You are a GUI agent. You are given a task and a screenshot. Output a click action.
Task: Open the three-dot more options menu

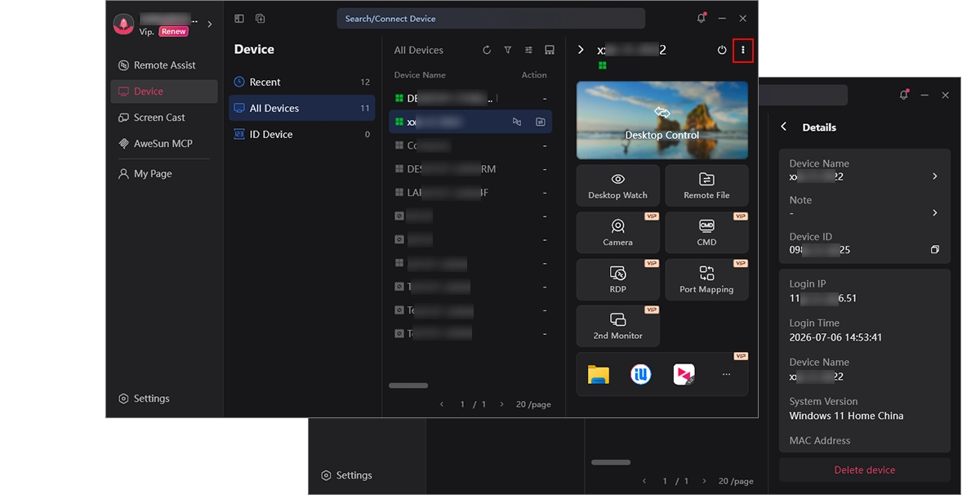(x=742, y=51)
